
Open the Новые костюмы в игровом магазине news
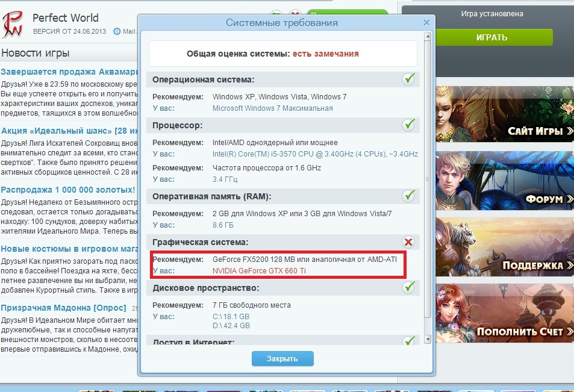pyautogui.click(x=69, y=249)
